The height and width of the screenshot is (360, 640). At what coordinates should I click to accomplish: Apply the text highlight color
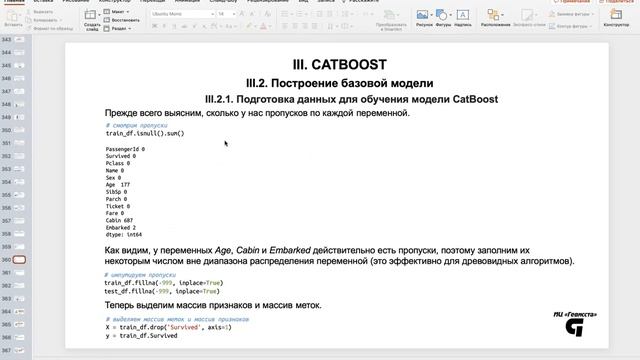coord(249,27)
